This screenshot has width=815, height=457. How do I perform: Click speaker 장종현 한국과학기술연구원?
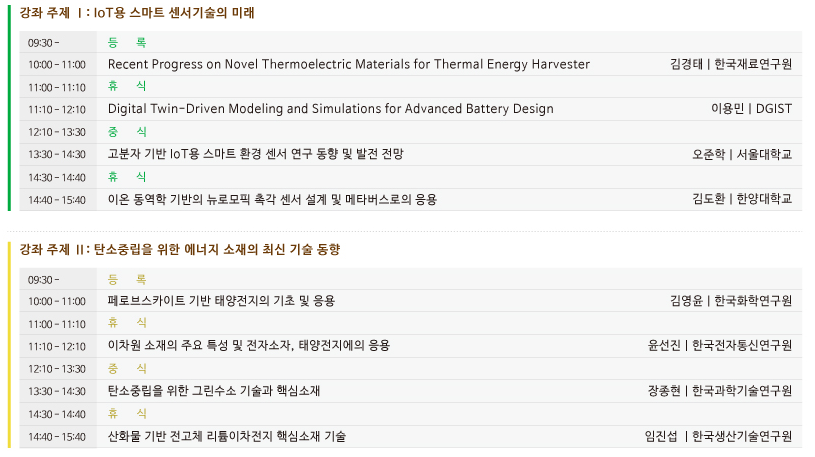(x=720, y=391)
